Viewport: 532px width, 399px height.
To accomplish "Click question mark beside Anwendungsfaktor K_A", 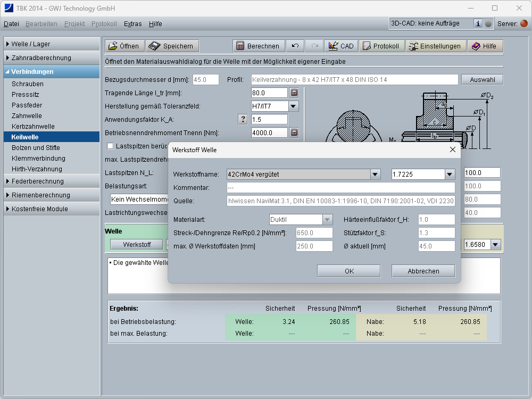I will point(243,119).
